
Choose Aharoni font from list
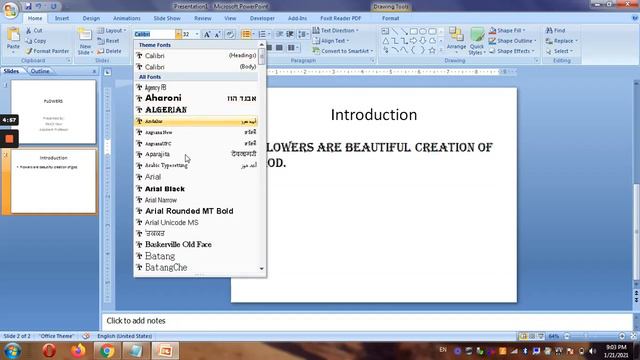(197, 98)
